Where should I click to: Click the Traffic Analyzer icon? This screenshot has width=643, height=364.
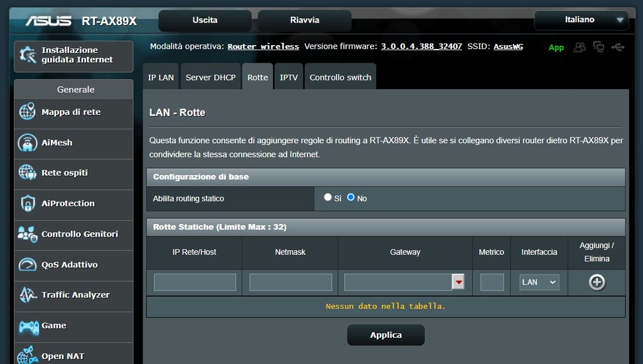tap(27, 295)
